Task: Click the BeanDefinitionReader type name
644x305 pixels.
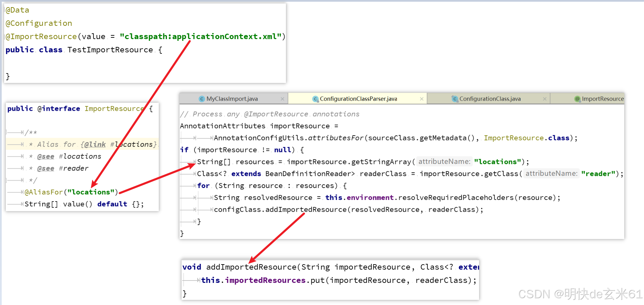Action: click(308, 173)
